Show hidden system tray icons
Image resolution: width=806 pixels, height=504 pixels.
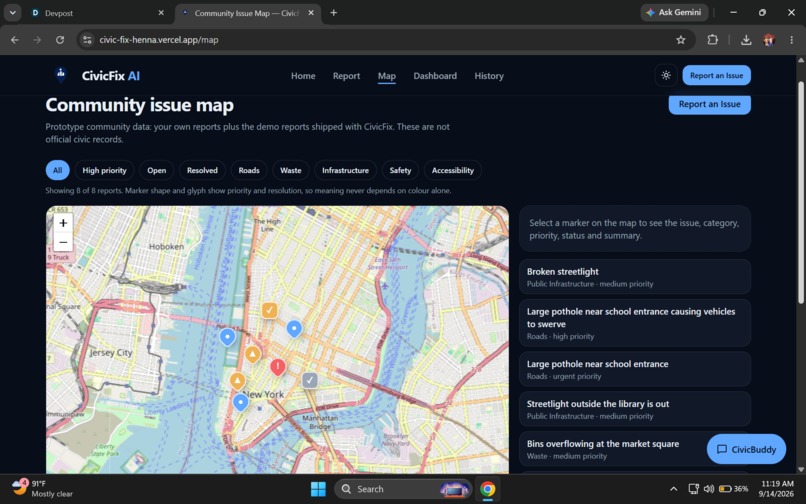[673, 489]
